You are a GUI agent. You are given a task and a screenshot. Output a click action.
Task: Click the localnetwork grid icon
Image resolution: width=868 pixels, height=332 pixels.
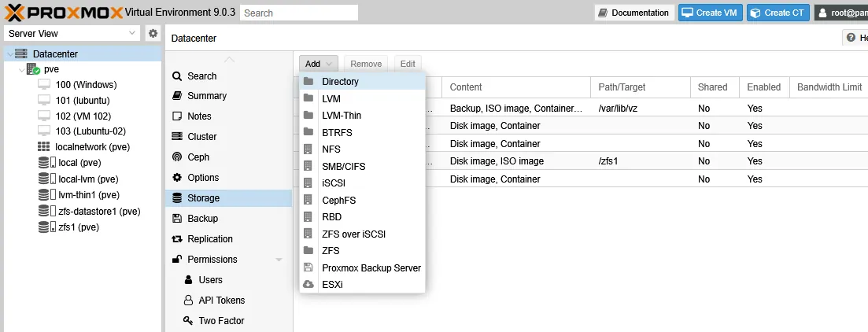(x=44, y=146)
